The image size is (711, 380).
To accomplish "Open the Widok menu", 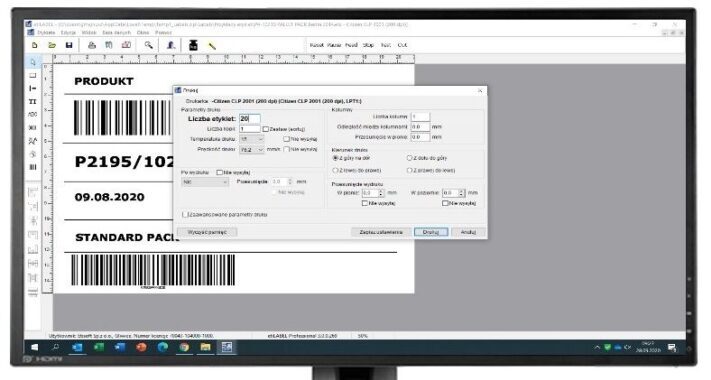I will (89, 33).
